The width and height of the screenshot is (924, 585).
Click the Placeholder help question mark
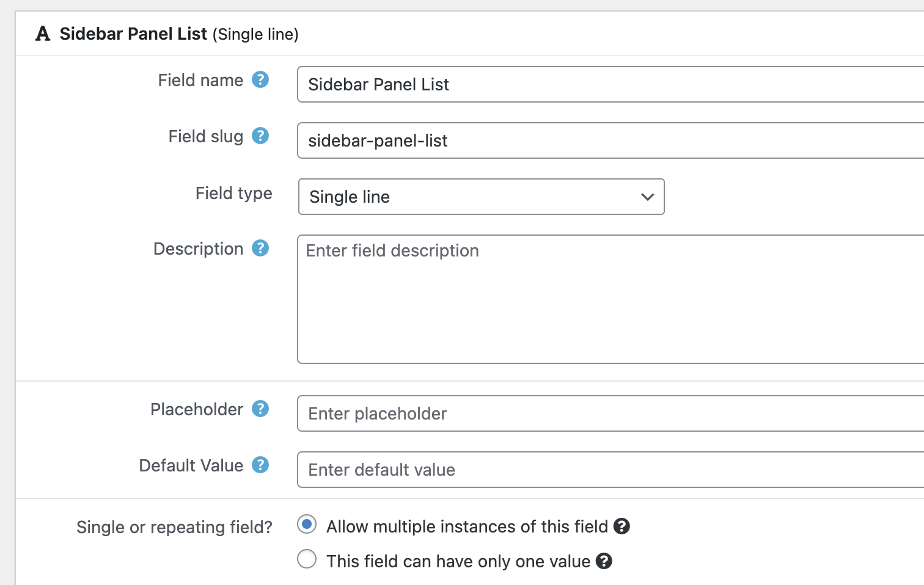pyautogui.click(x=260, y=409)
